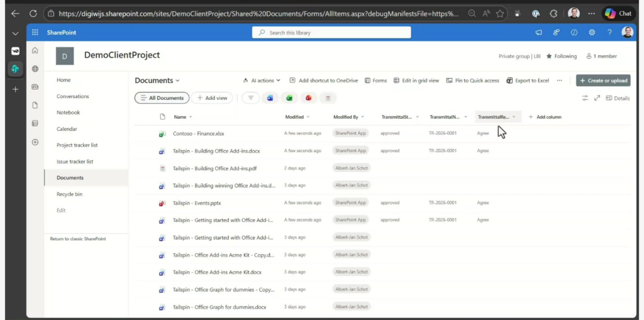Open browser extensions puzzle icon

tap(553, 14)
